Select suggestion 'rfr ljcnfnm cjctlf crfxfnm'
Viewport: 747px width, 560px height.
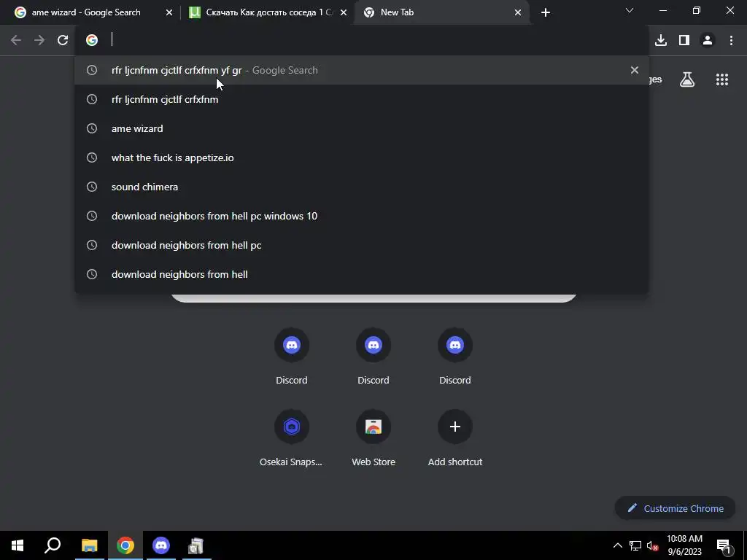click(x=361, y=99)
